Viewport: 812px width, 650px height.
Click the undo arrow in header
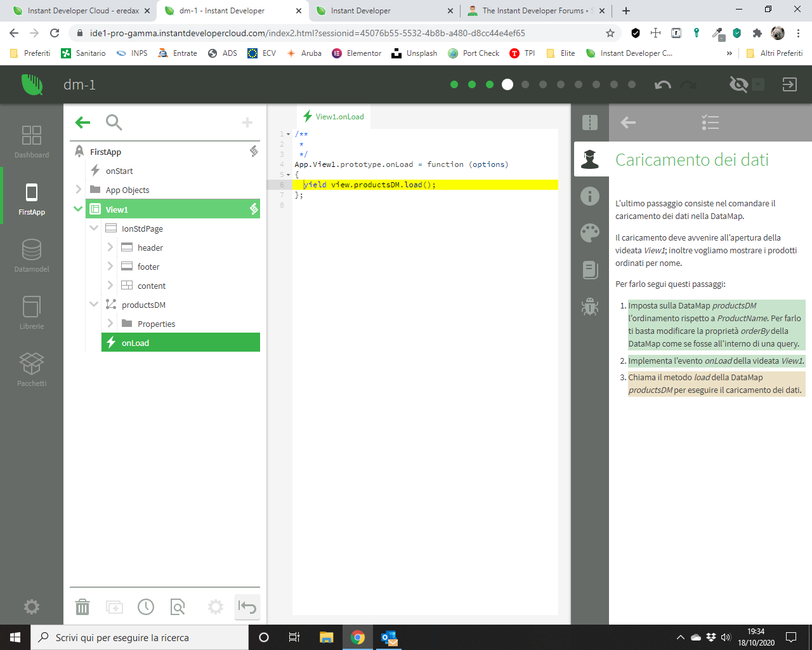663,84
